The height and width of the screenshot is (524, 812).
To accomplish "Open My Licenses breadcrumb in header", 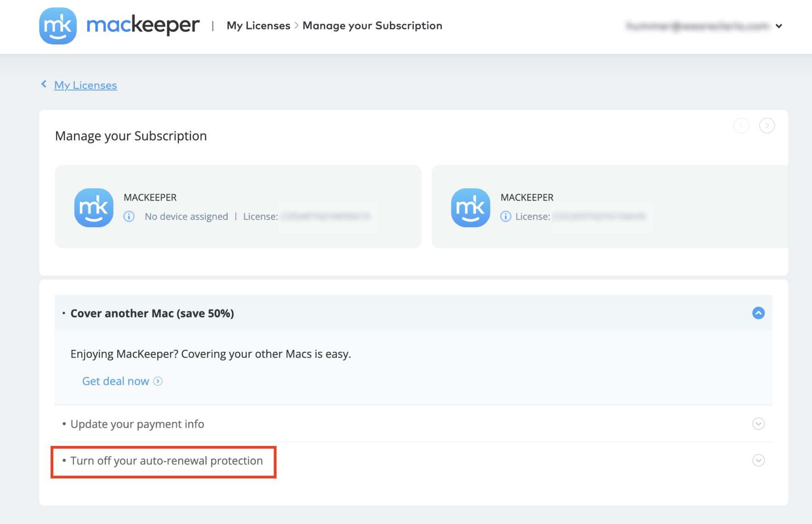I will point(259,26).
